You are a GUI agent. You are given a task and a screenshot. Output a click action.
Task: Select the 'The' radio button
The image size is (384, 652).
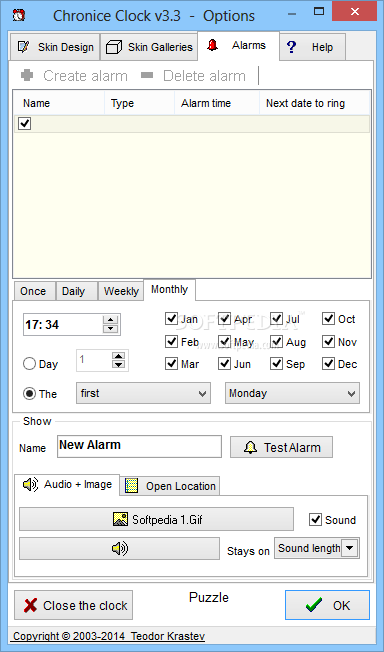click(29, 394)
